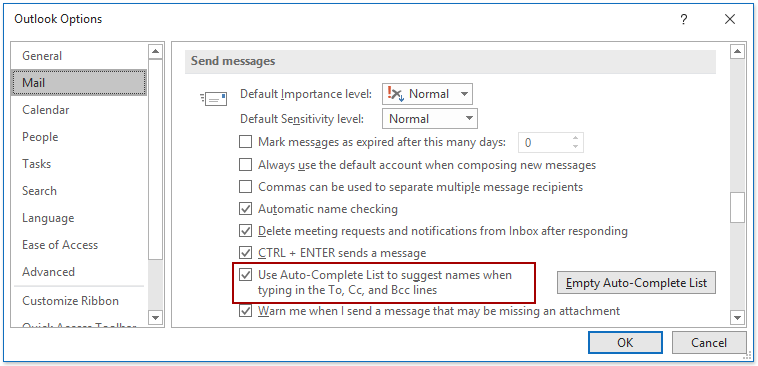Click the main panel scroll down arrow

(737, 317)
